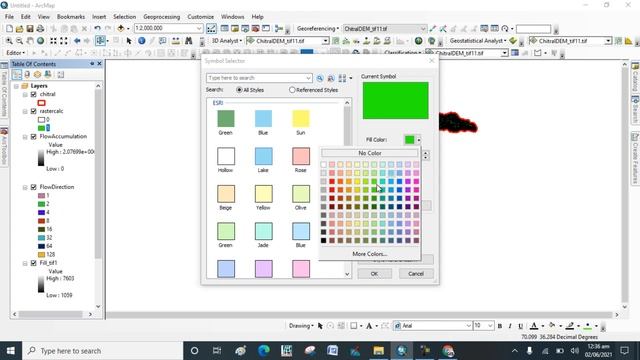The height and width of the screenshot is (360, 640).
Task: Open the Find binoculars tool
Action: [x=188, y=41]
